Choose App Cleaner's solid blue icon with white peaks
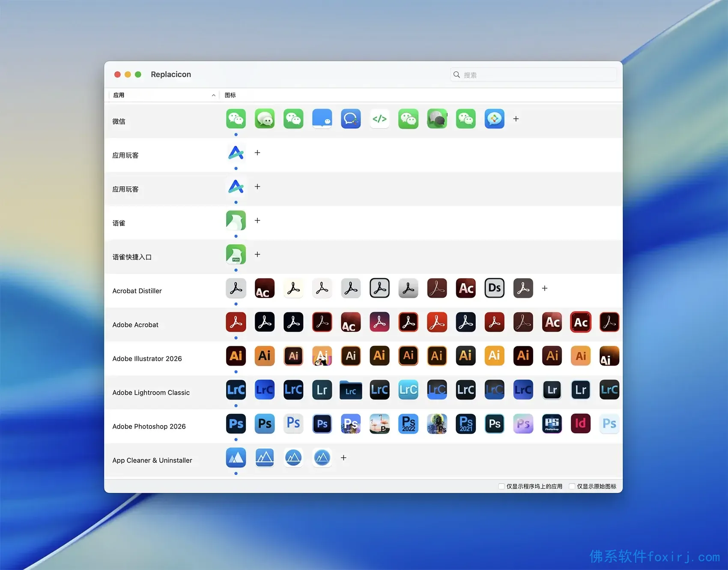This screenshot has width=728, height=570. [x=236, y=457]
